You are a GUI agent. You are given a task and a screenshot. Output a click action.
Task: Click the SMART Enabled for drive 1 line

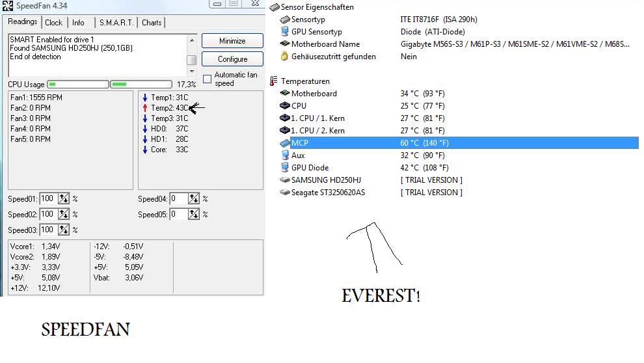[x=52, y=40]
